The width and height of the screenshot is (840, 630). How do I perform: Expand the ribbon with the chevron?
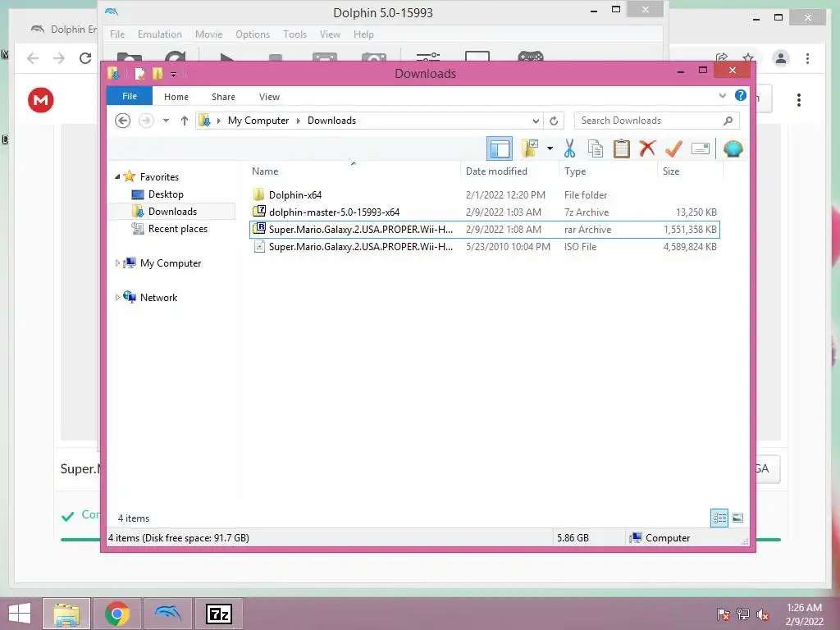[x=722, y=96]
